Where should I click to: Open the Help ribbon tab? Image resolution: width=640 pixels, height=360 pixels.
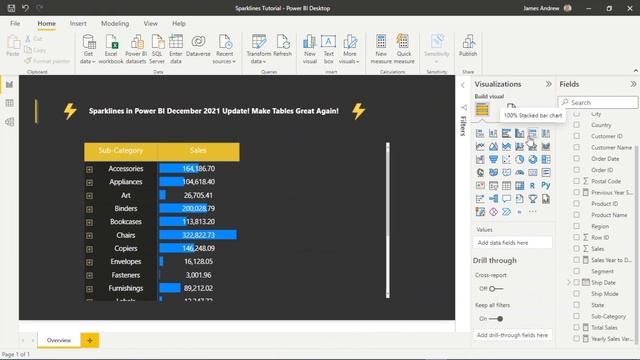(x=179, y=24)
